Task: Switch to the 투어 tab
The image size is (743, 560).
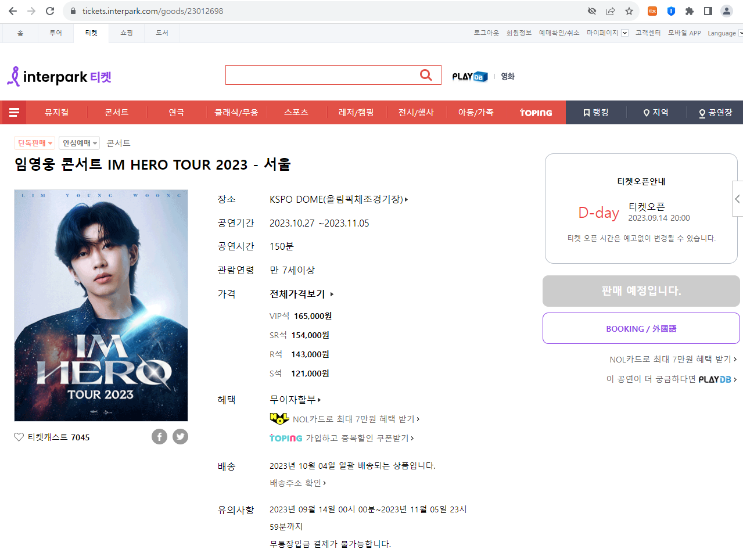Action: pos(56,33)
